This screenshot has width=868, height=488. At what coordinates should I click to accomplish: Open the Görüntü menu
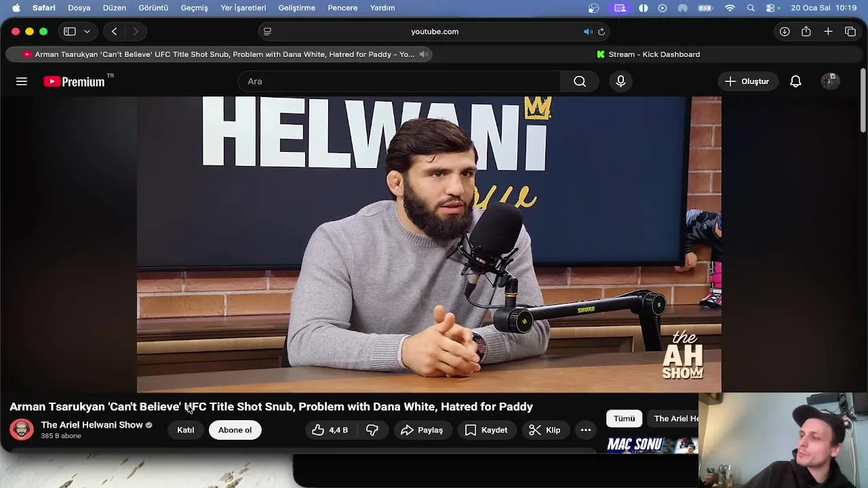pos(153,7)
